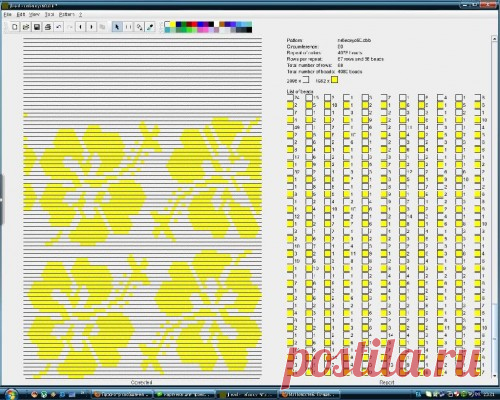Undo the last action with the toolbar arrow

[59, 27]
